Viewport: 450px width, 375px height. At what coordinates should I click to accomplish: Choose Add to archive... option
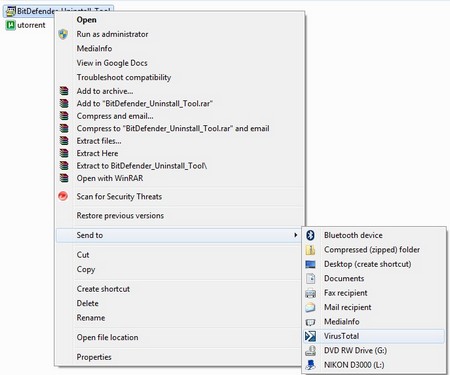click(x=105, y=91)
